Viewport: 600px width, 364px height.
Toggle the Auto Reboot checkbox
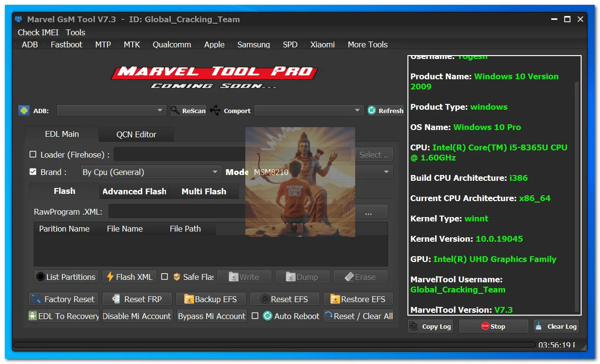click(255, 316)
